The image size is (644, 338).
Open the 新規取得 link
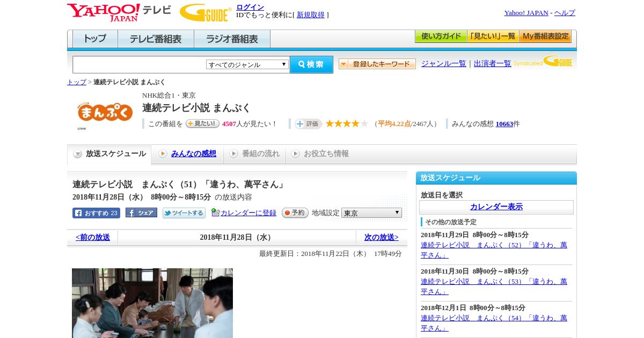(311, 15)
